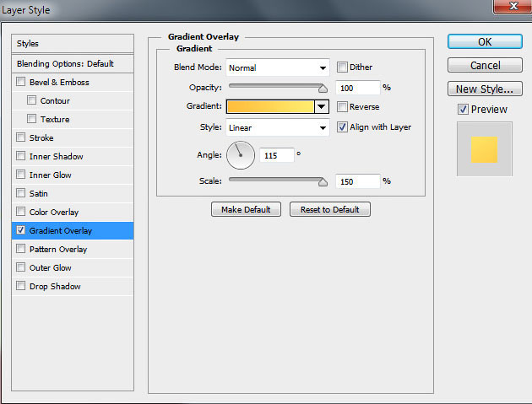Check the Reverse gradient option
This screenshot has width=532, height=404.
342,107
